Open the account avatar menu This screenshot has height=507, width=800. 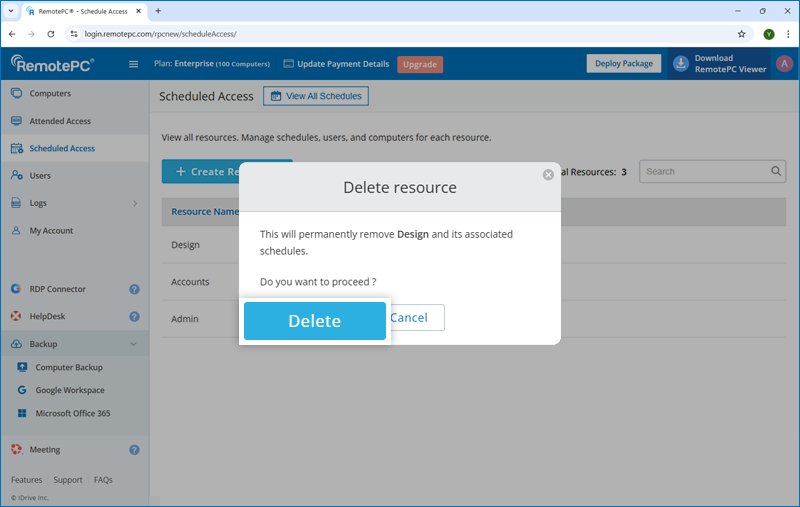785,64
